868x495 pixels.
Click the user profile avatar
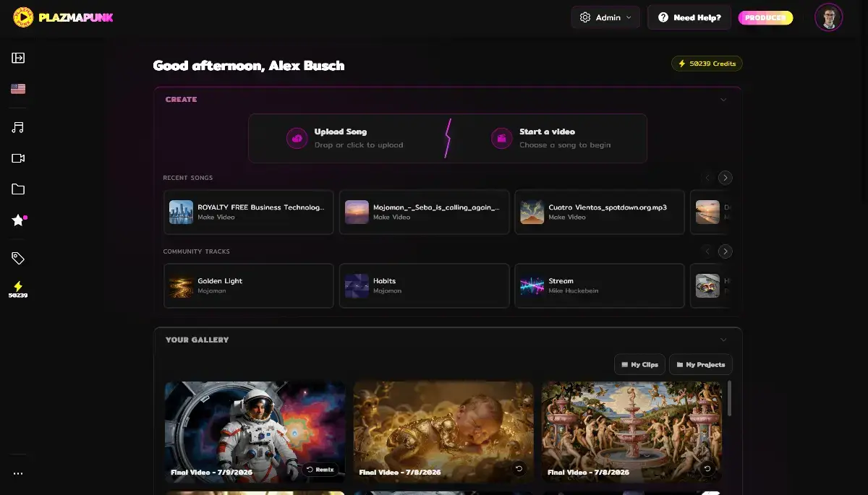click(x=829, y=17)
